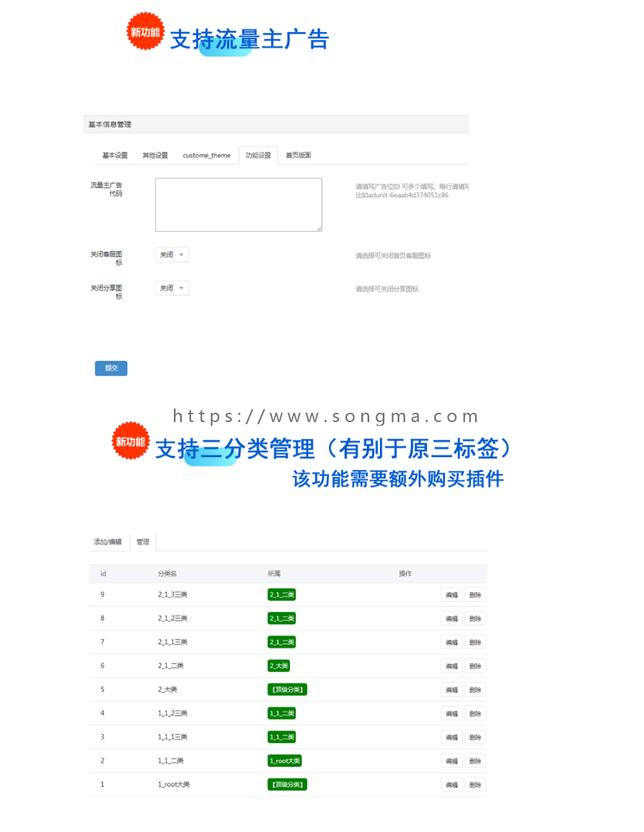Click the 顶级分类 tag in the 2_大类 row
The width and height of the screenshot is (644, 832).
pos(287,690)
